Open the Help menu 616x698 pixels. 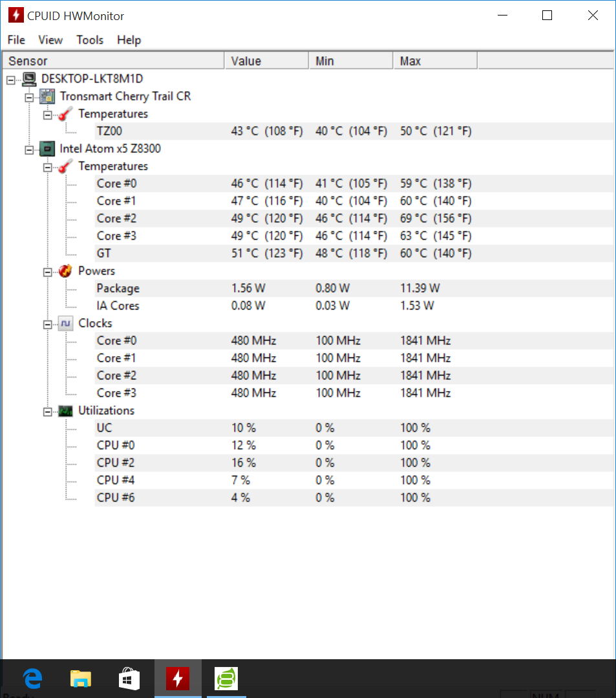129,39
